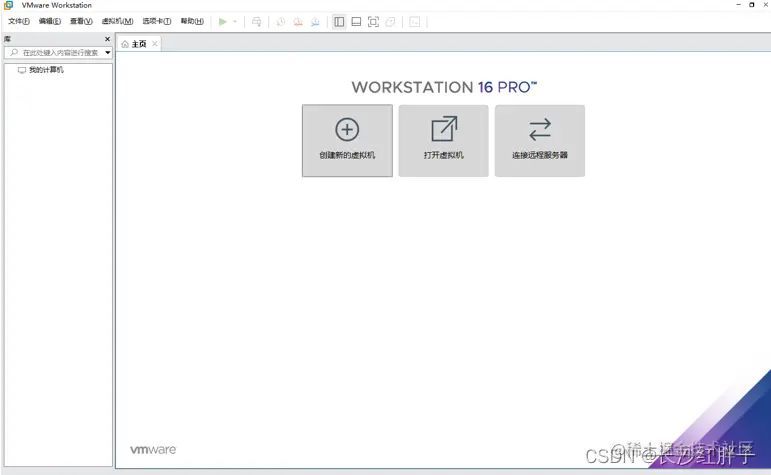
Task: Click the 库 panel title
Action: coord(7,39)
